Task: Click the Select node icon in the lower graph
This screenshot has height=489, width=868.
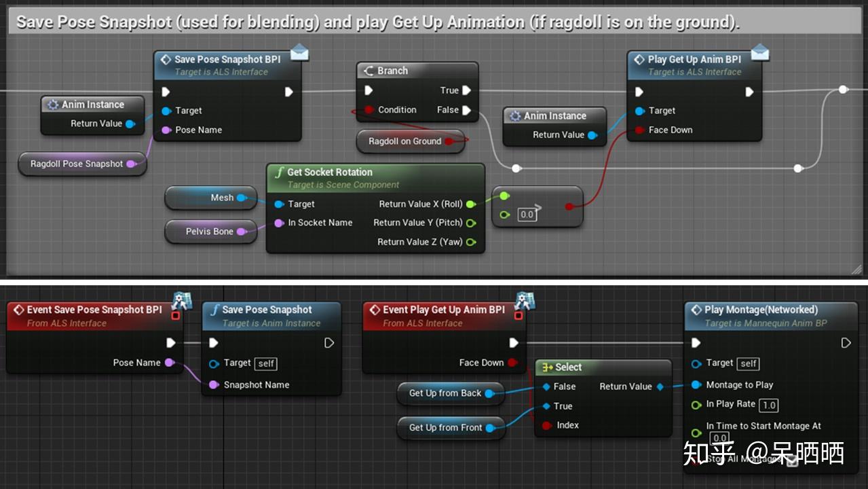Action: click(x=546, y=367)
